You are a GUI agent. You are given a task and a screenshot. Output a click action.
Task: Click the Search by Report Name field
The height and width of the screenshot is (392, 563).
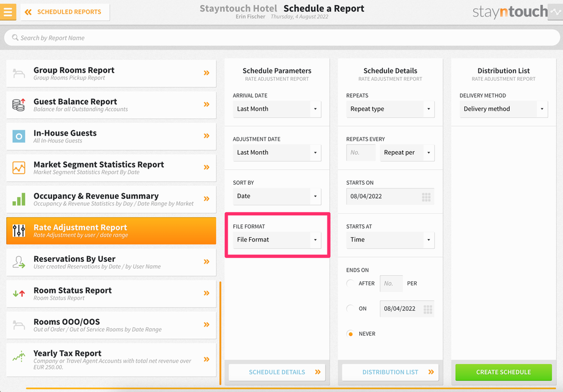(x=282, y=38)
